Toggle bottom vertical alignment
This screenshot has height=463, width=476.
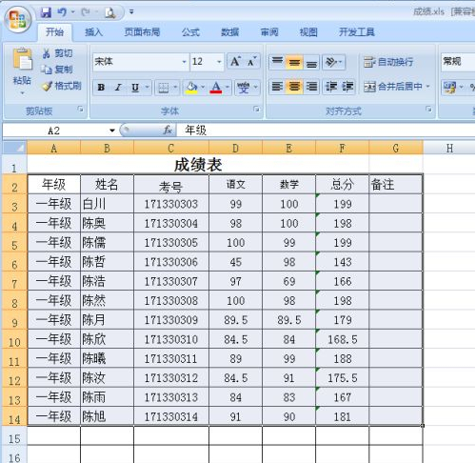tap(311, 62)
